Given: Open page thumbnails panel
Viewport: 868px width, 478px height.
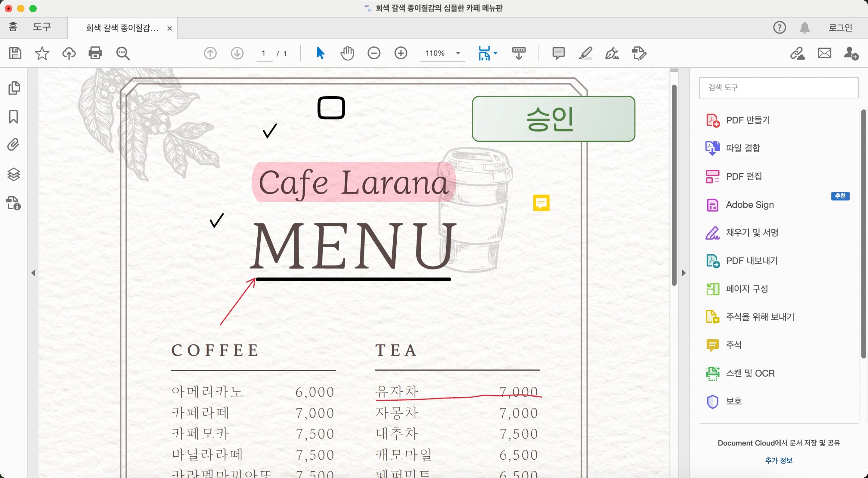Looking at the screenshot, I should coord(14,88).
